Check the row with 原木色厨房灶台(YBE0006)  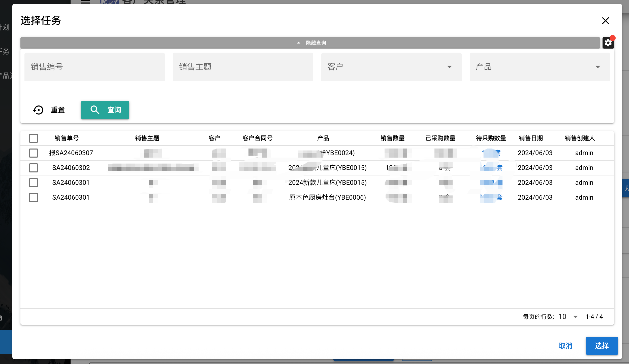[x=34, y=198]
